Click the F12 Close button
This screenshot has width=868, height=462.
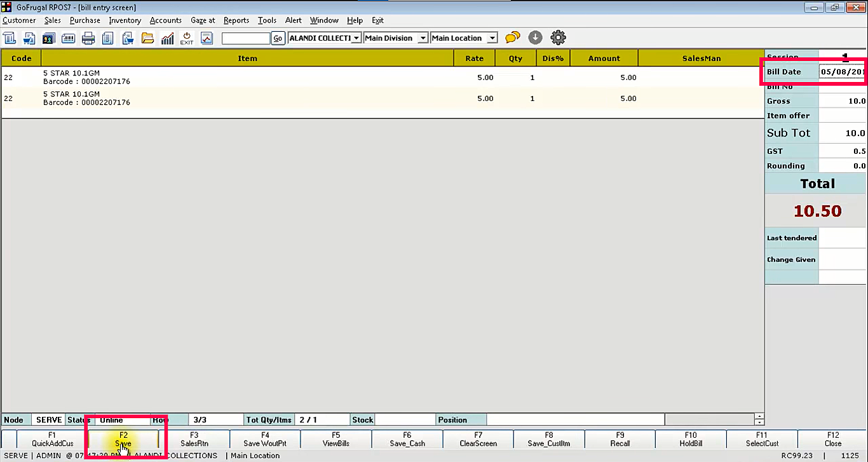coord(833,439)
